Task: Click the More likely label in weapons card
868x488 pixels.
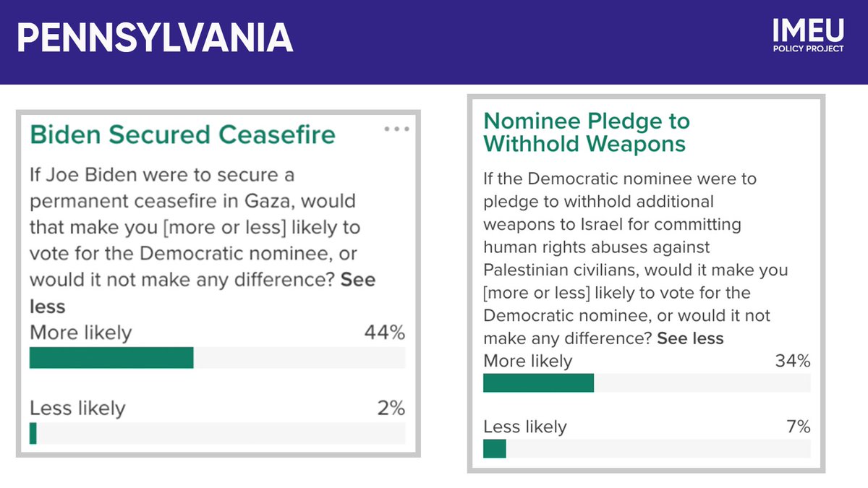Action: [x=527, y=361]
